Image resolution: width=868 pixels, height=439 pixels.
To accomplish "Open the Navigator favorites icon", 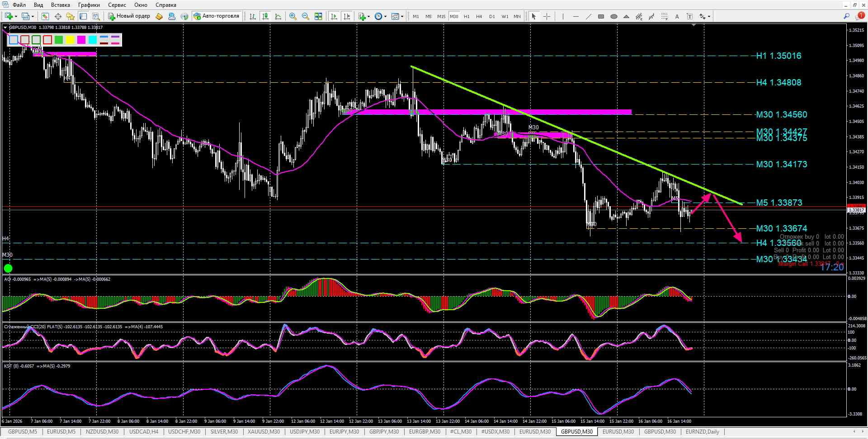I will pos(71,16).
